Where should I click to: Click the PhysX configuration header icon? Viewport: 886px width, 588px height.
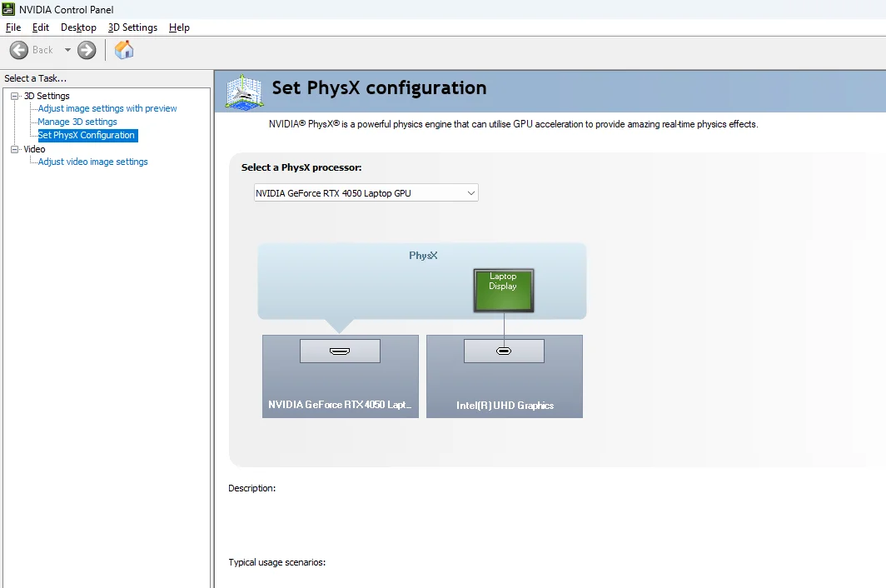[243, 92]
